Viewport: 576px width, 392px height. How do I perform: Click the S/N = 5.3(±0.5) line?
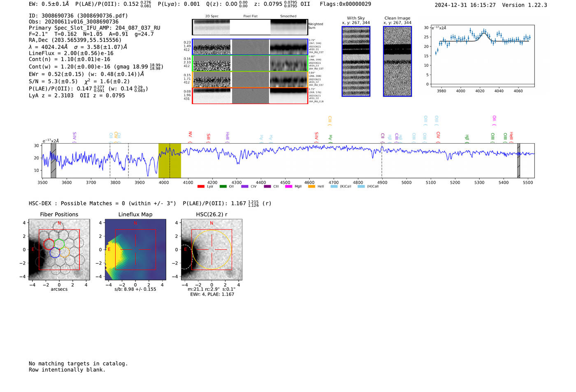pos(79,81)
